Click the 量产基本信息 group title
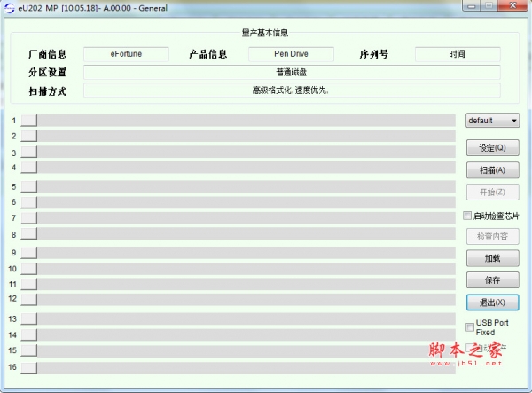 (265, 33)
